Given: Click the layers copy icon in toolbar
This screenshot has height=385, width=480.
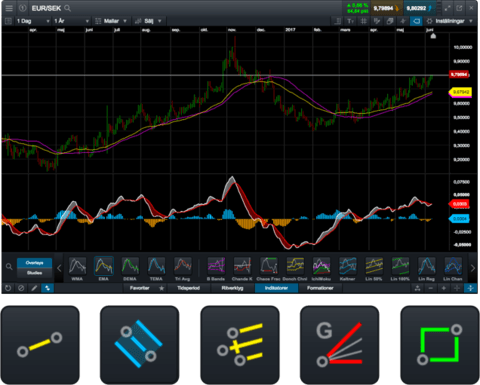Looking at the screenshot, I should (x=390, y=21).
